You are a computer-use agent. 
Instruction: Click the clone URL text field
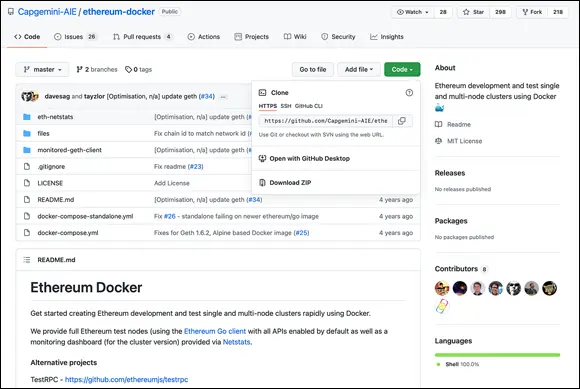point(326,121)
